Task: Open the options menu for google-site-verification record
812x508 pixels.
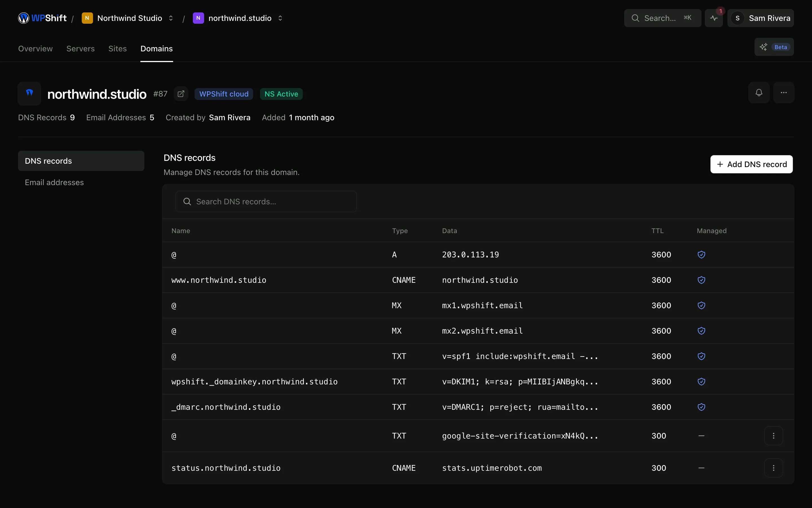Action: [x=773, y=436]
